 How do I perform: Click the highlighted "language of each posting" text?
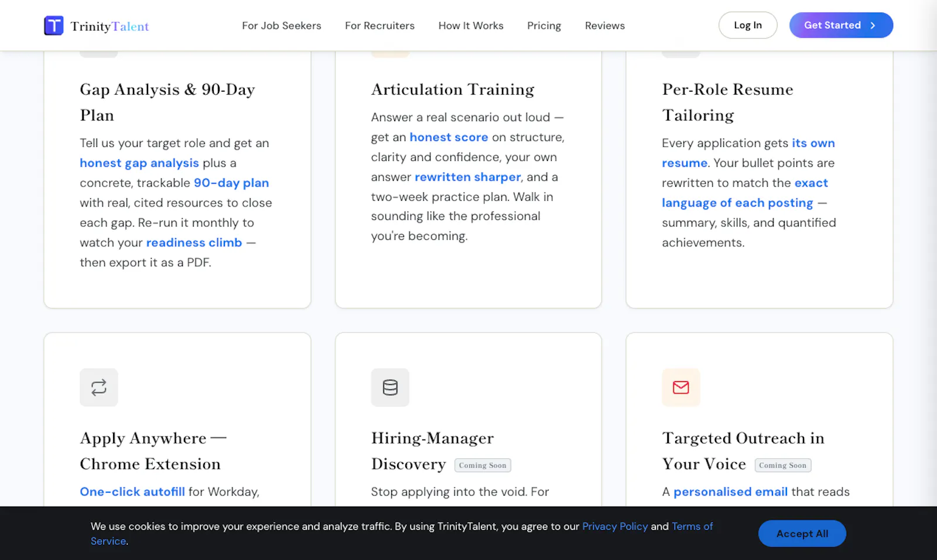pyautogui.click(x=737, y=203)
